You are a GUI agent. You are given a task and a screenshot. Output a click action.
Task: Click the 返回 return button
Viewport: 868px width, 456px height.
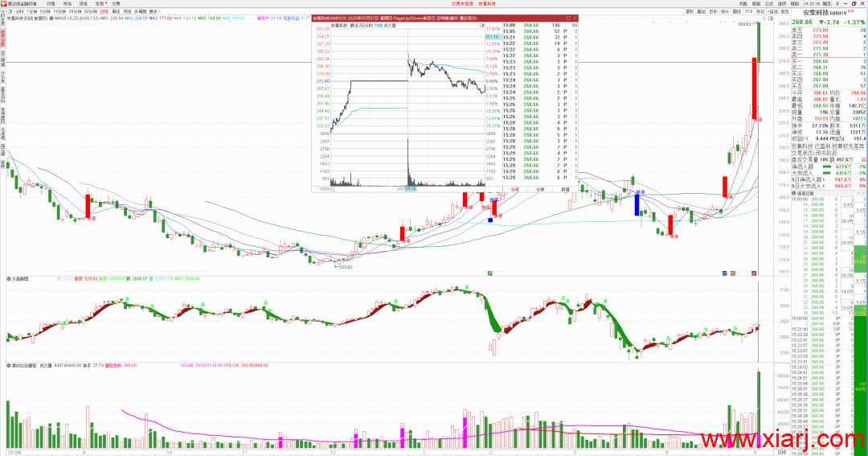coord(784,11)
